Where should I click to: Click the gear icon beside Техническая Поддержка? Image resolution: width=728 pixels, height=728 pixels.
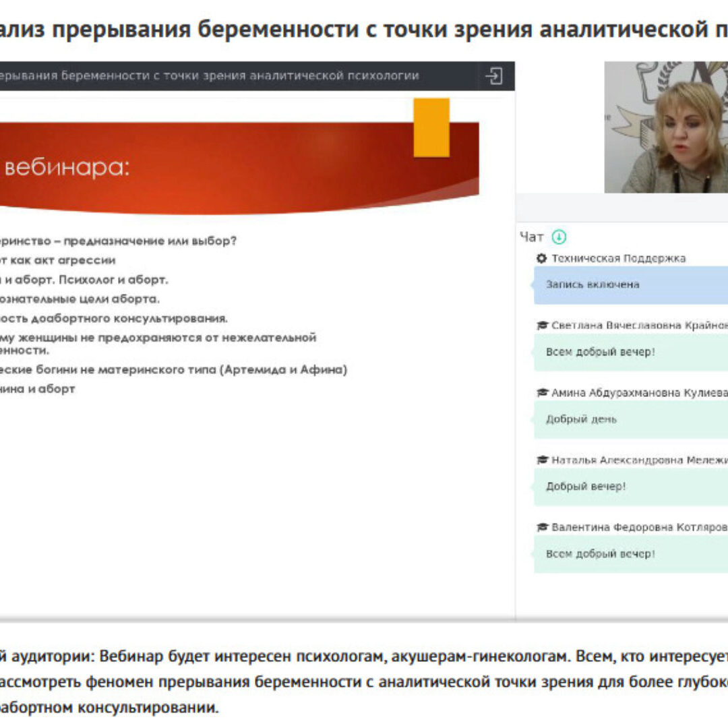click(541, 258)
